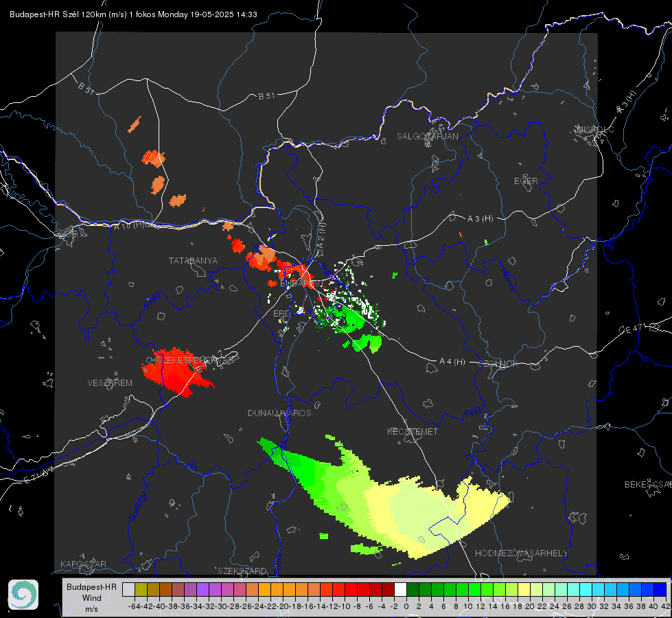Click the BÉKÉSCSABA city label
The width and height of the screenshot is (672, 618).
(648, 484)
